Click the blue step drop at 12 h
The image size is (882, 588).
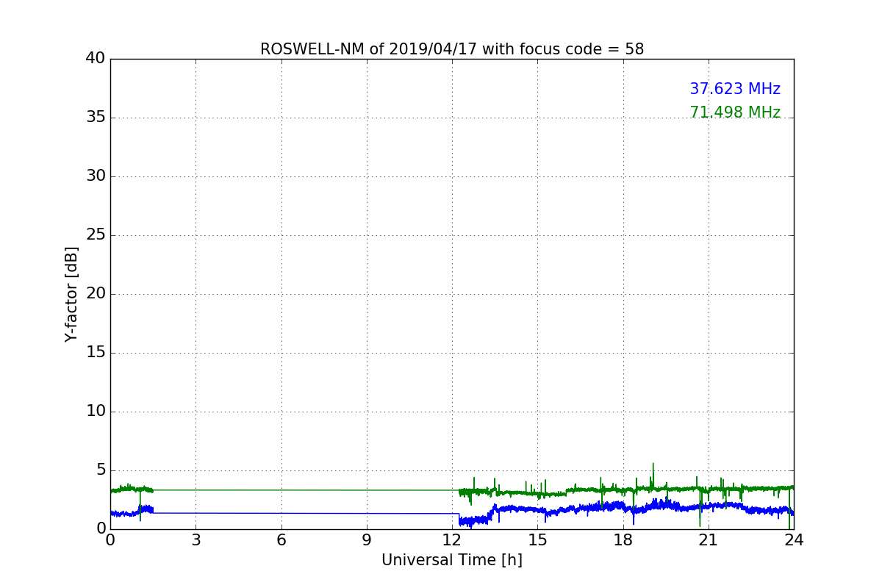pos(459,519)
